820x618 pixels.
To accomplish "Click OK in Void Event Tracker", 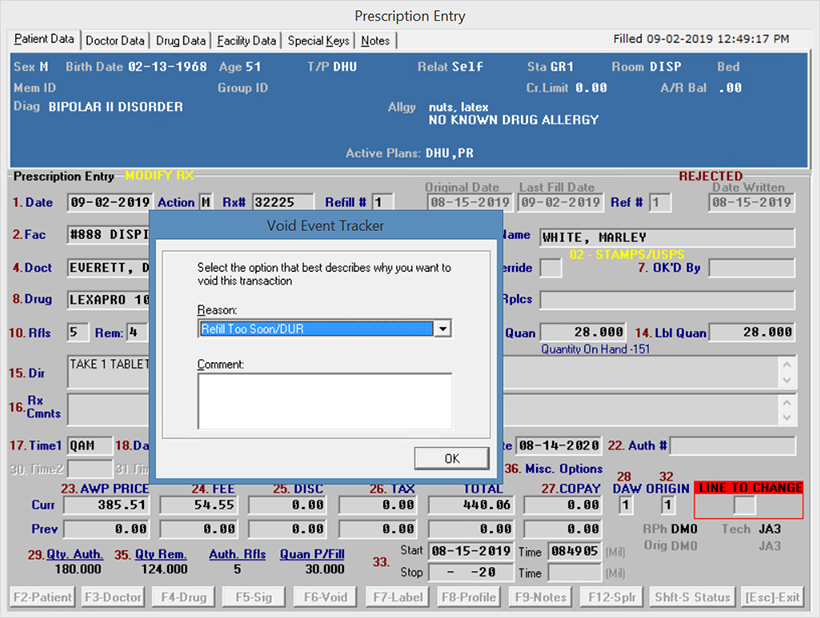I will pos(452,458).
